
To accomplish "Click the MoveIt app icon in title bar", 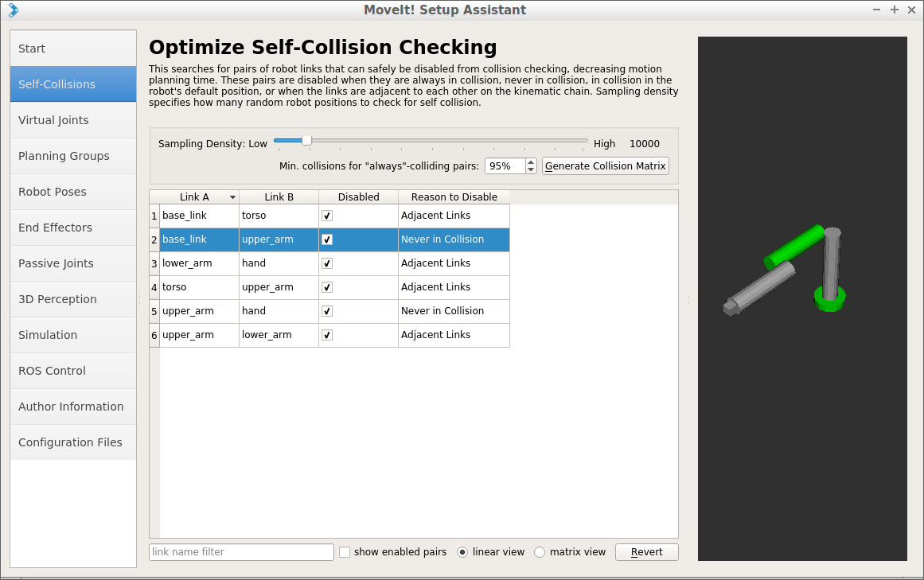I will [x=13, y=10].
